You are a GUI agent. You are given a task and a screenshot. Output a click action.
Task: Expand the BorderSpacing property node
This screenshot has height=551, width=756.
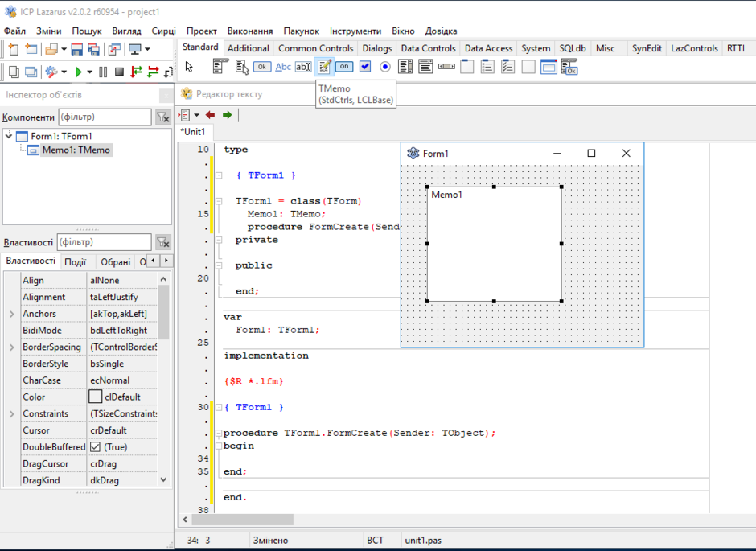[11, 347]
